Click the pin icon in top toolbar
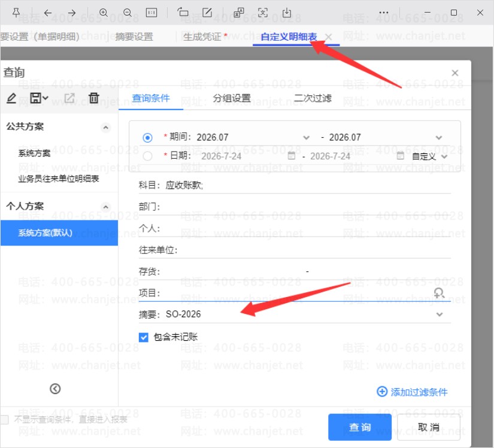This screenshot has width=494, height=448. [x=16, y=13]
